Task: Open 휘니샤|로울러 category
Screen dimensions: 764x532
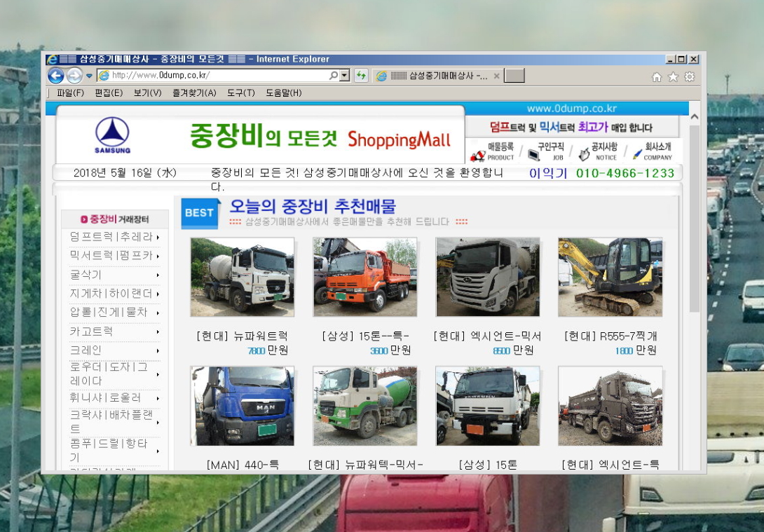Action: coord(114,398)
